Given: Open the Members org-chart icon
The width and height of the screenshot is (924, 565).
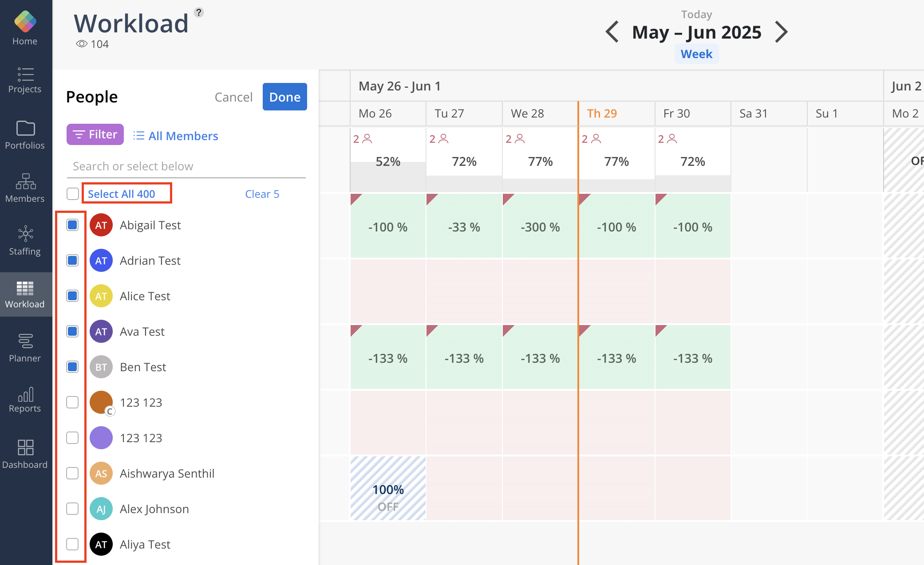Looking at the screenshot, I should 25,181.
